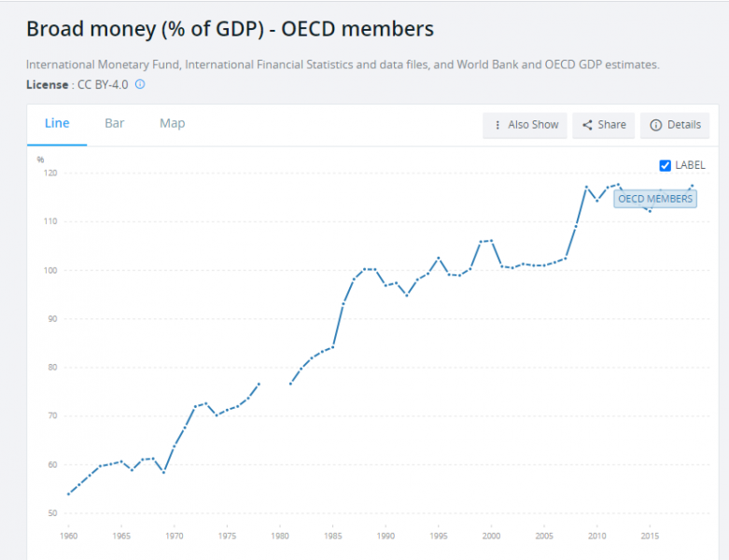Click the OECD MEMBERS series label
The height and width of the screenshot is (560, 729).
(655, 199)
